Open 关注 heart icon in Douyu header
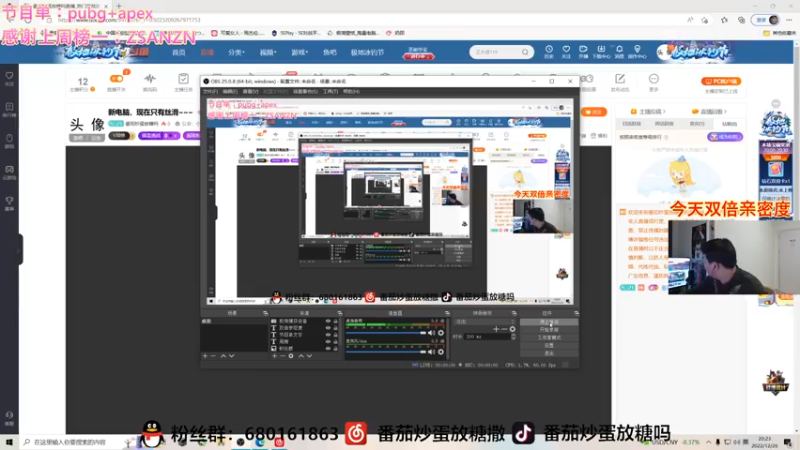Image resolution: width=800 pixels, height=450 pixels. [x=566, y=51]
